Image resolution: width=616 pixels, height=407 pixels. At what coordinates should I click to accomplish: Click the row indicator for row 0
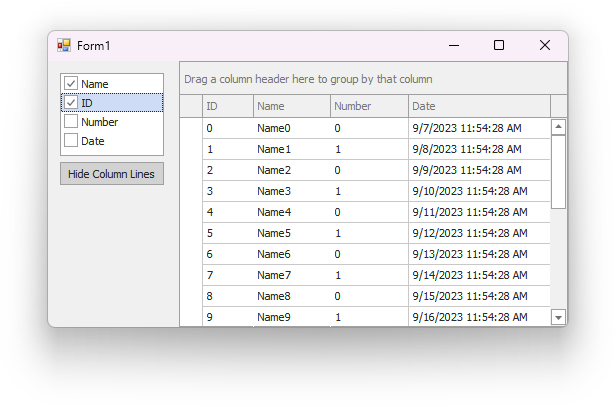coord(191,128)
